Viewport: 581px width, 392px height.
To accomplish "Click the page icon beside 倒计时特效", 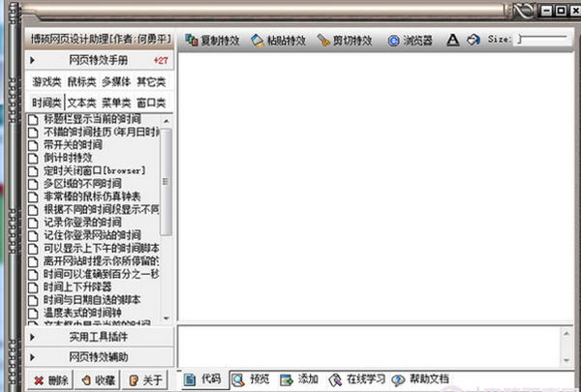I will pyautogui.click(x=33, y=158).
